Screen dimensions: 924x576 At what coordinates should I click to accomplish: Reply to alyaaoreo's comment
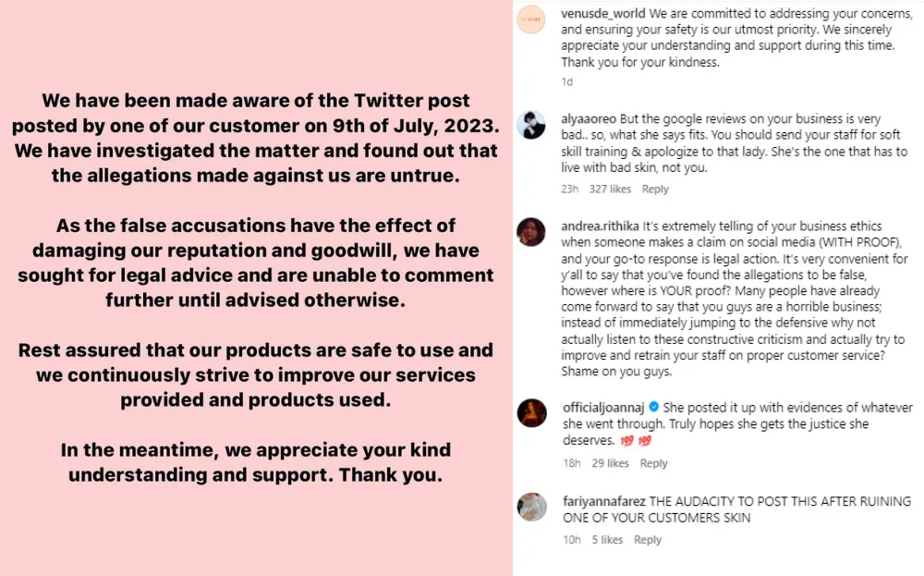click(655, 190)
